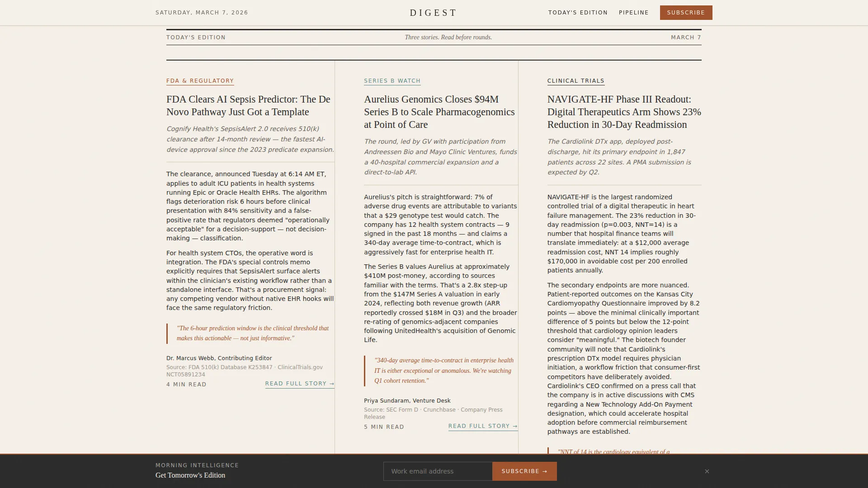Go to Today's Edition in header navigation
The image size is (868, 488).
pos(578,13)
